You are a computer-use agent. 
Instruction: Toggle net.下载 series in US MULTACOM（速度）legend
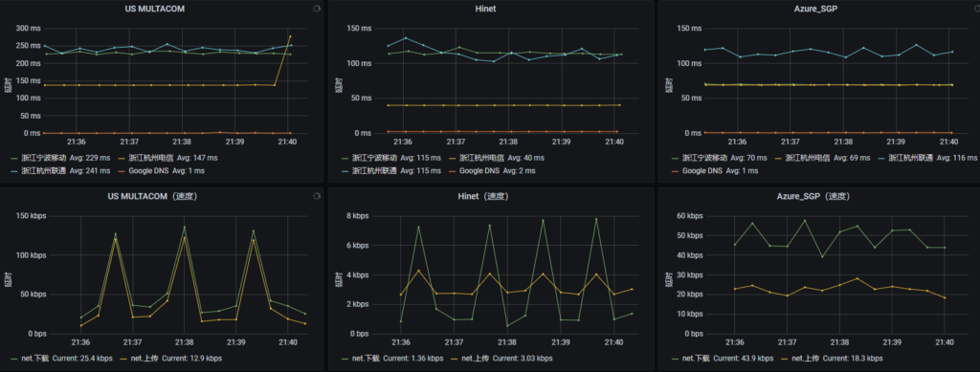coord(35,359)
